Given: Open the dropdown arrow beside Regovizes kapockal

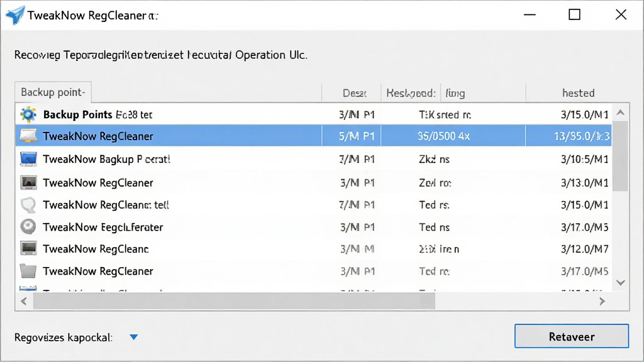Looking at the screenshot, I should tap(133, 337).
